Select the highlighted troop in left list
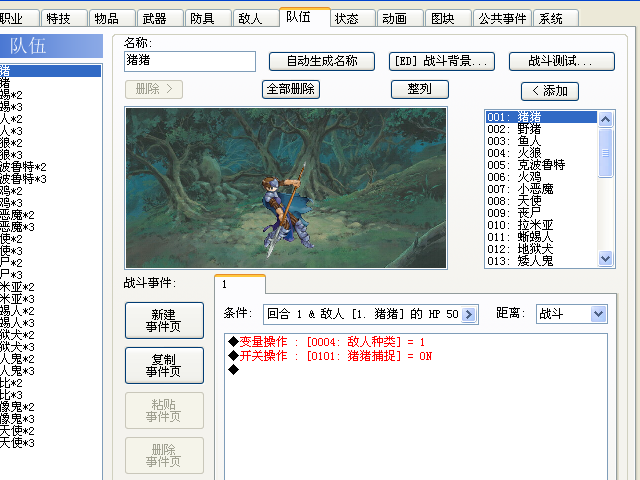Screen dimensions: 640x480 click(50, 71)
